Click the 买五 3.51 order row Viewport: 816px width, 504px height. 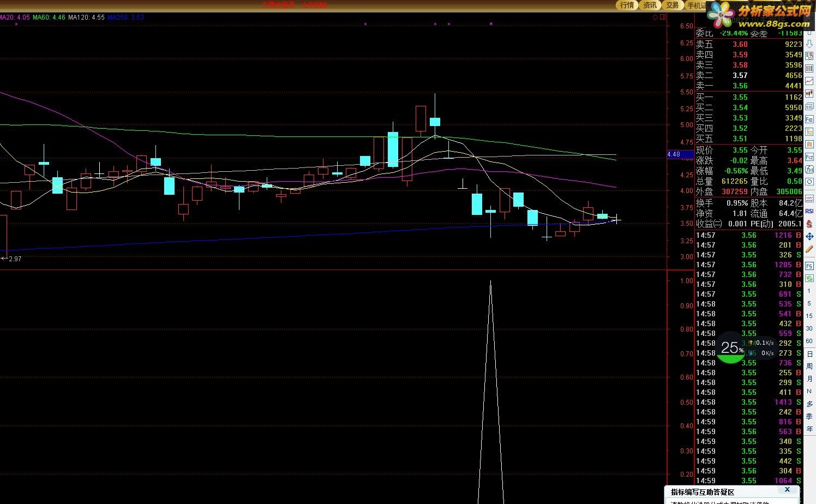point(749,139)
